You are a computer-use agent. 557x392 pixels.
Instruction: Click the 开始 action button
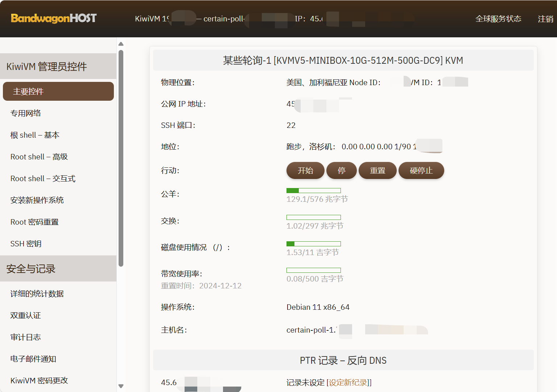pos(305,170)
